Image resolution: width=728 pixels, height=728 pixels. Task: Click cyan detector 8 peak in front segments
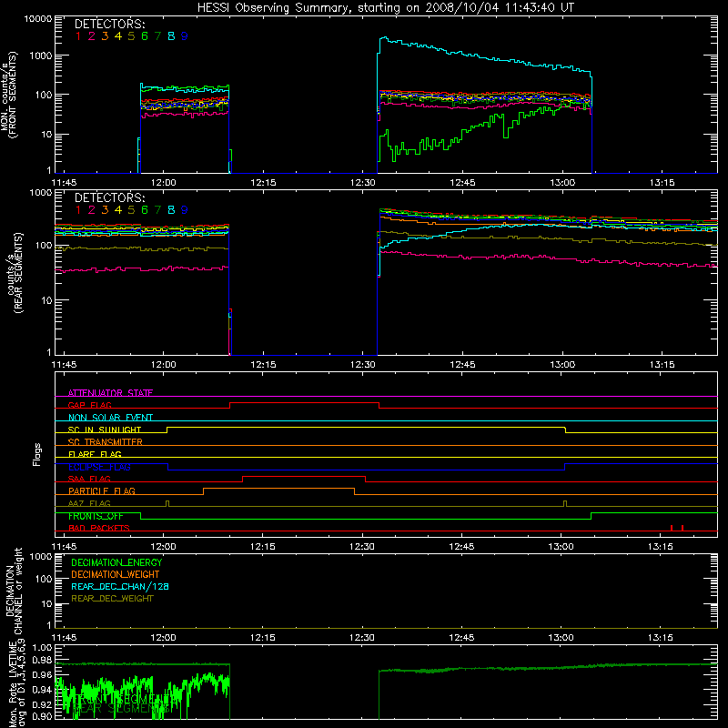point(383,37)
